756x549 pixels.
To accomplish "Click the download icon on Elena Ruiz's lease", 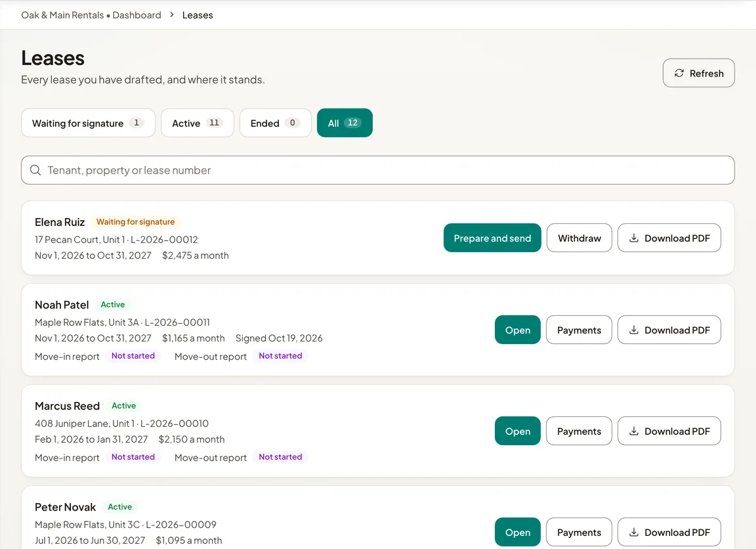I will (x=634, y=238).
